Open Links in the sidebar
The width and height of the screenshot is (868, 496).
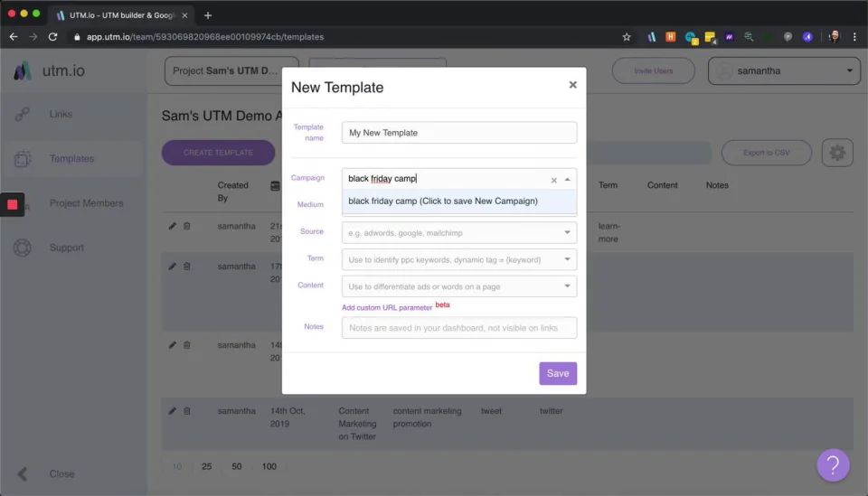61,114
